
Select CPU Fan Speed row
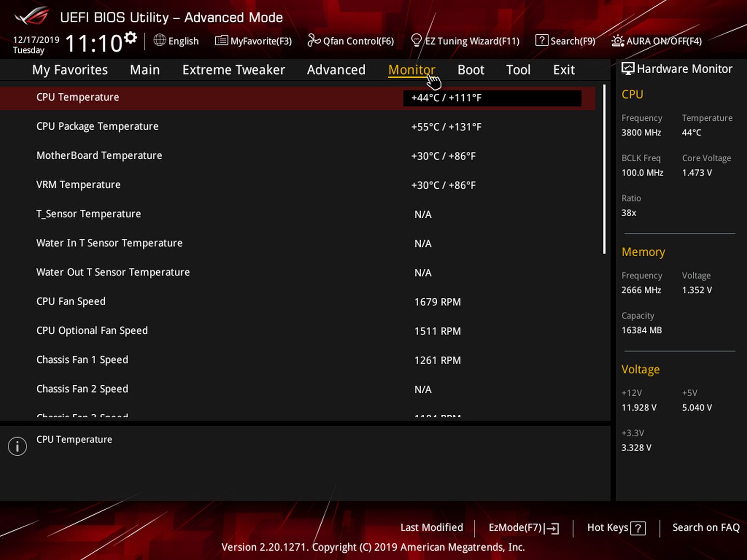pos(298,301)
